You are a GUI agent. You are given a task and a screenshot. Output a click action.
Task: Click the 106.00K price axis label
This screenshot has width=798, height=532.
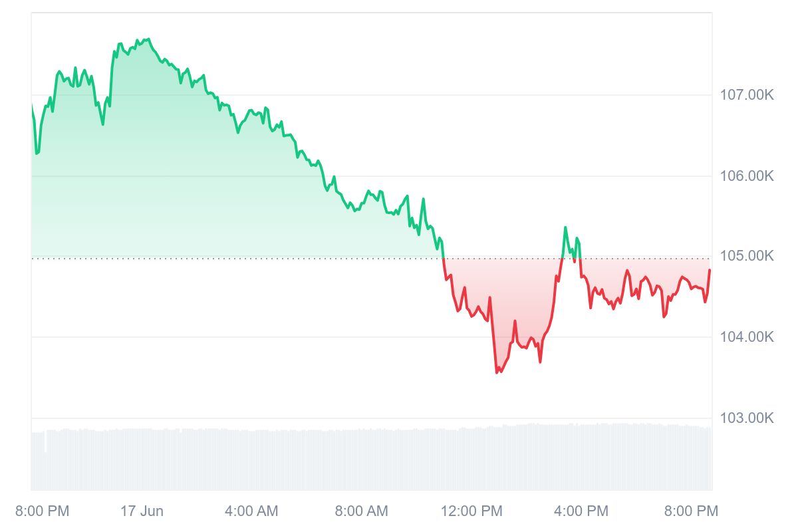coord(747,176)
